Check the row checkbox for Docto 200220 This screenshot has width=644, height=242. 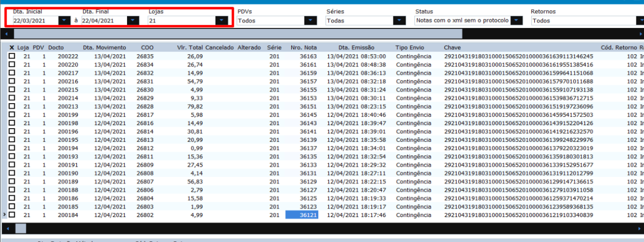pos(12,65)
